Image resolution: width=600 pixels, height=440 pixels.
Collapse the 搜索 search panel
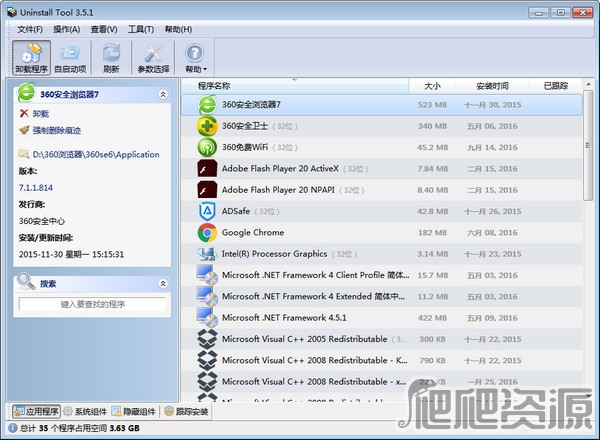click(163, 284)
